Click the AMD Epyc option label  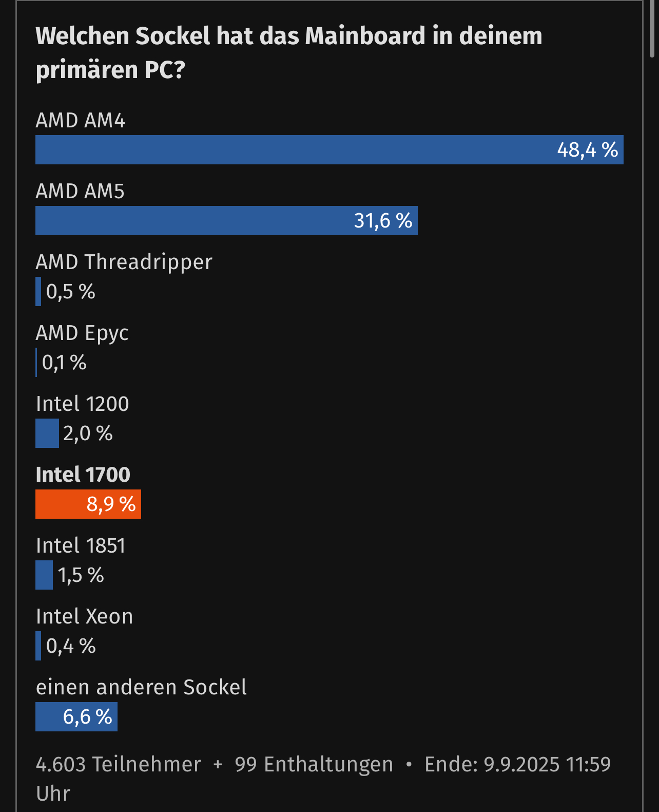coord(82,333)
